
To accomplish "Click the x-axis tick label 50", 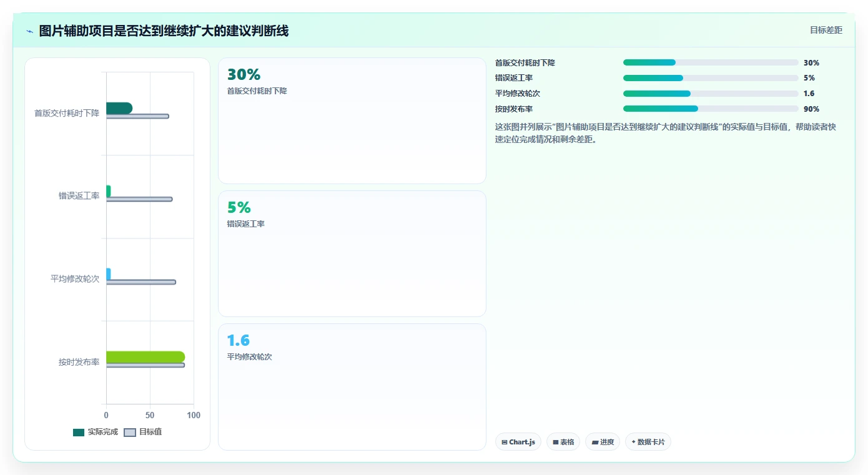I will tap(150, 415).
